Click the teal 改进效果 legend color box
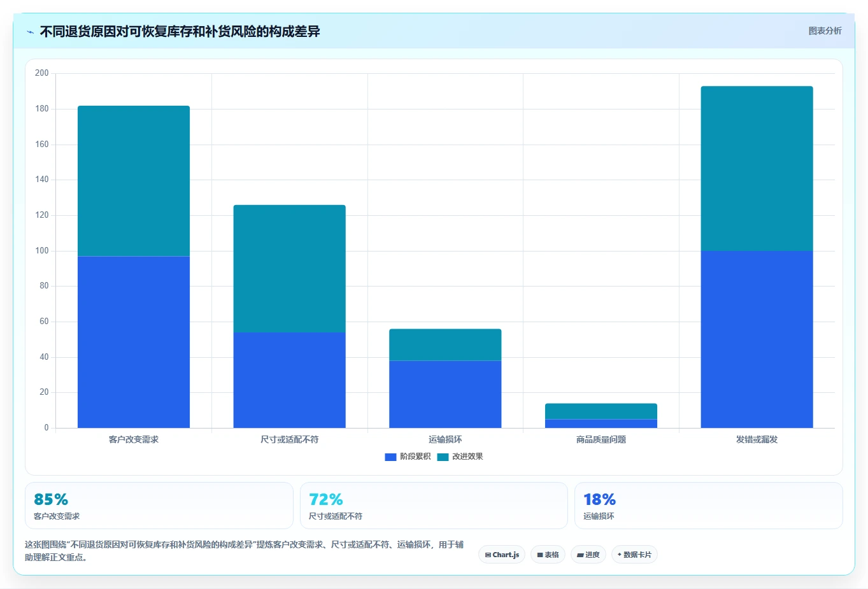The height and width of the screenshot is (589, 868). pos(443,457)
